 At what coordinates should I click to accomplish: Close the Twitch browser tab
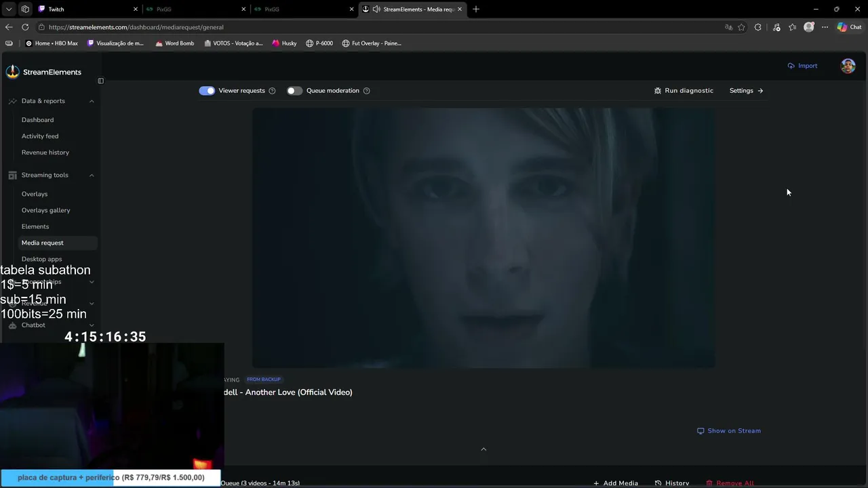136,9
